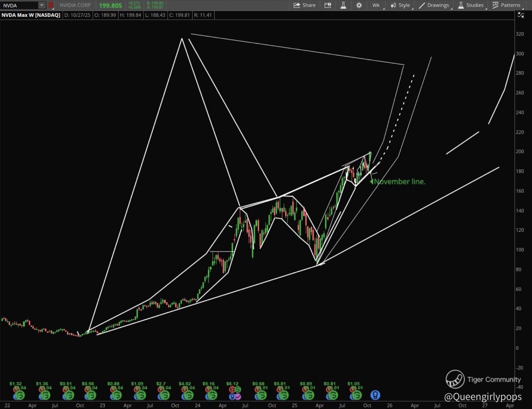This screenshot has width=532, height=409.
Task: Click the event icons under $0.89
Action: tap(308, 393)
